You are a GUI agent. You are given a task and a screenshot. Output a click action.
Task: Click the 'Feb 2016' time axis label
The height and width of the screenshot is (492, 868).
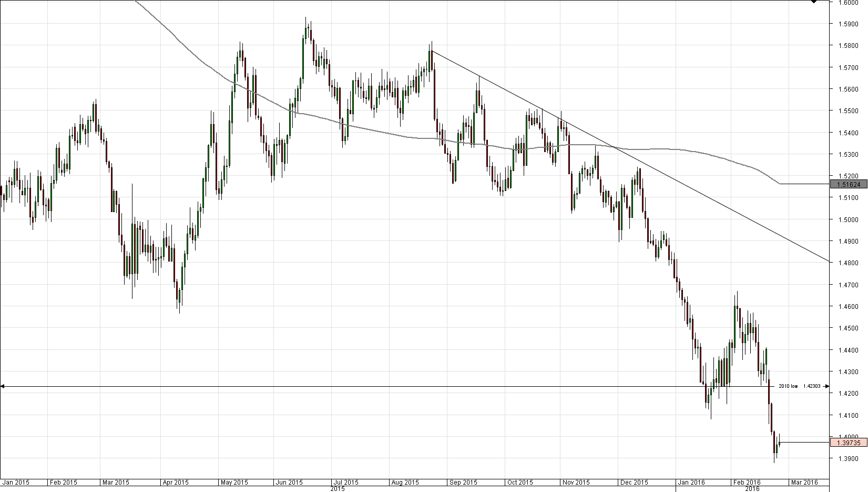747,482
